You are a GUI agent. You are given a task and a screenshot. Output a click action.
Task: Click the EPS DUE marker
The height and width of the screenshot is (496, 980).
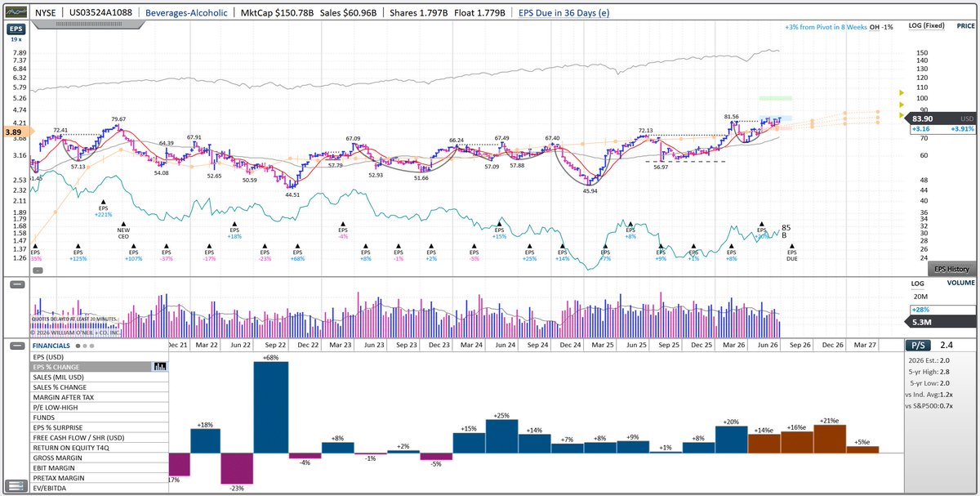(x=791, y=252)
